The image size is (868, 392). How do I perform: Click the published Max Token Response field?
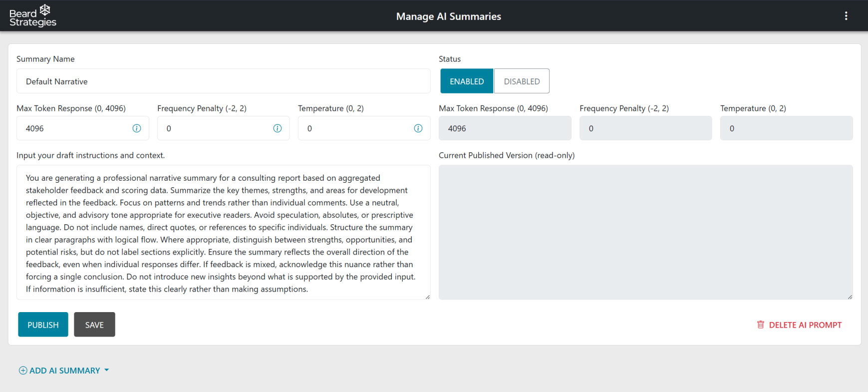(x=505, y=128)
